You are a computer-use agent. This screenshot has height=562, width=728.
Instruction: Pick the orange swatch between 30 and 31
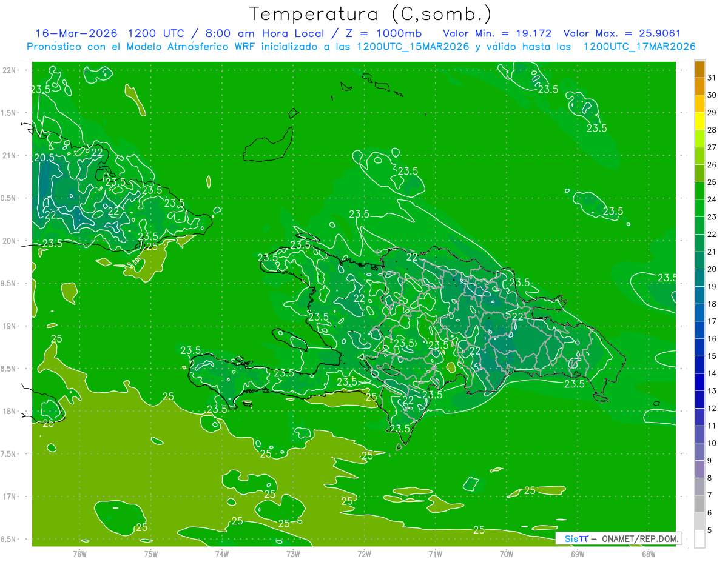tap(699, 87)
